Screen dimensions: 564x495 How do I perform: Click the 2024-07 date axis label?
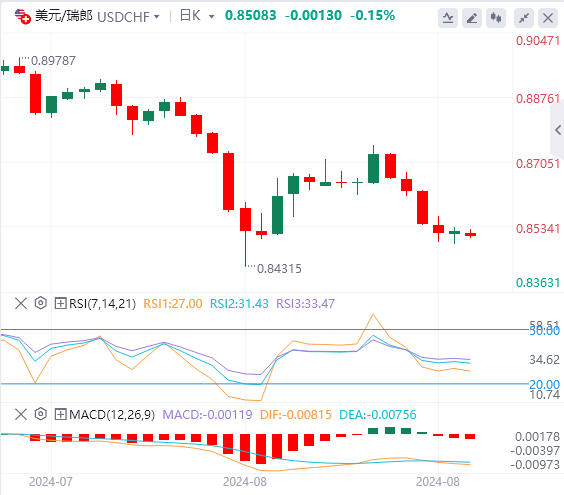pyautogui.click(x=51, y=482)
